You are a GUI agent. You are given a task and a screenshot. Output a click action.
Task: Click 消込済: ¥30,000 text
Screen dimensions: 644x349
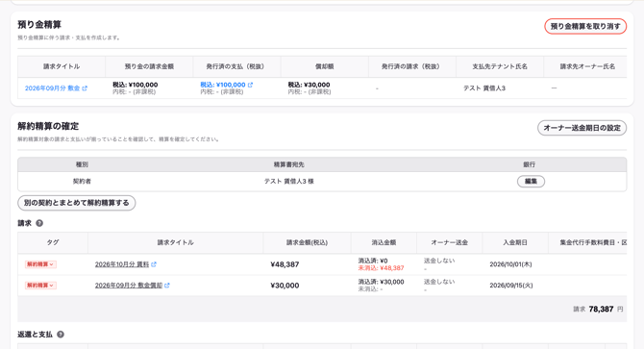(382, 282)
